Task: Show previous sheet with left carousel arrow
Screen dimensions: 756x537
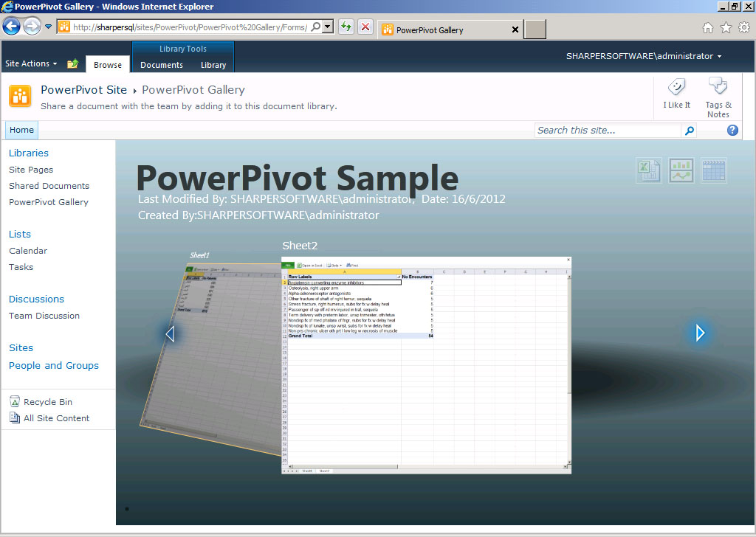Action: click(x=170, y=333)
